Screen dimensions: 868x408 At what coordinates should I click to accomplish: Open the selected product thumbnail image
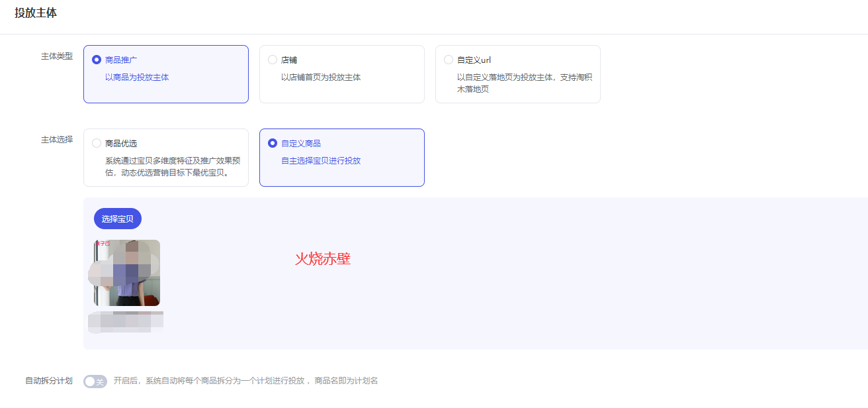tap(127, 273)
